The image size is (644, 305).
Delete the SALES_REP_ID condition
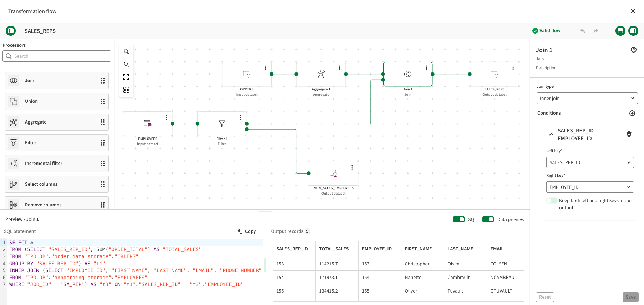(x=629, y=134)
